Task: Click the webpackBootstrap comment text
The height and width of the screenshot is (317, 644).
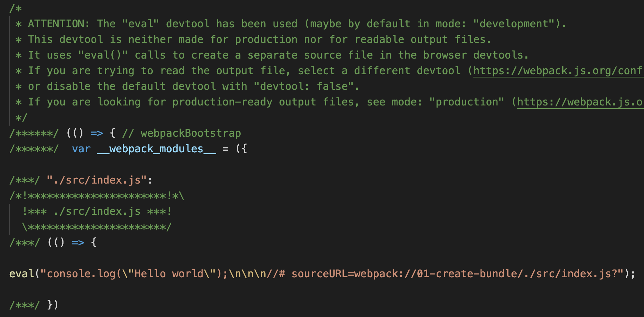Action: (x=190, y=133)
